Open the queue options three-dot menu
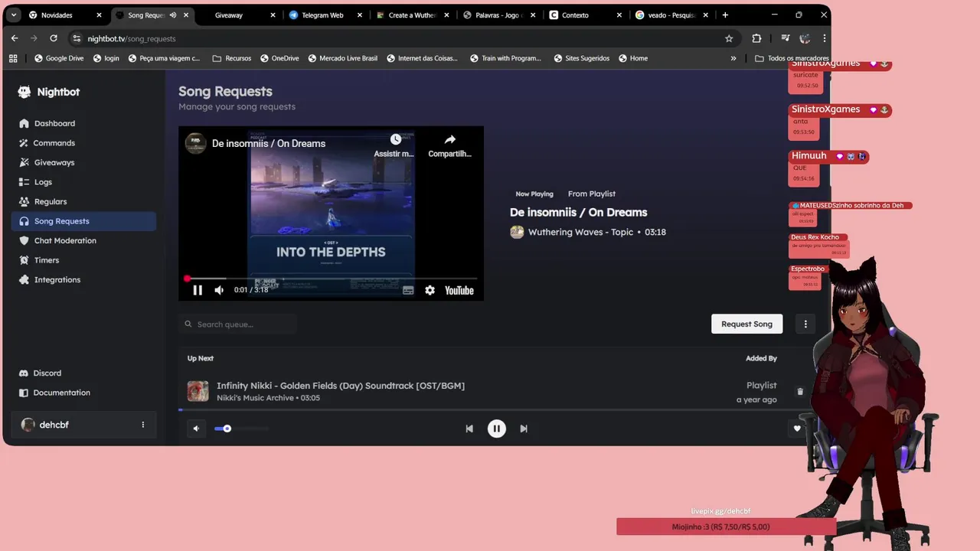980x551 pixels. (805, 324)
